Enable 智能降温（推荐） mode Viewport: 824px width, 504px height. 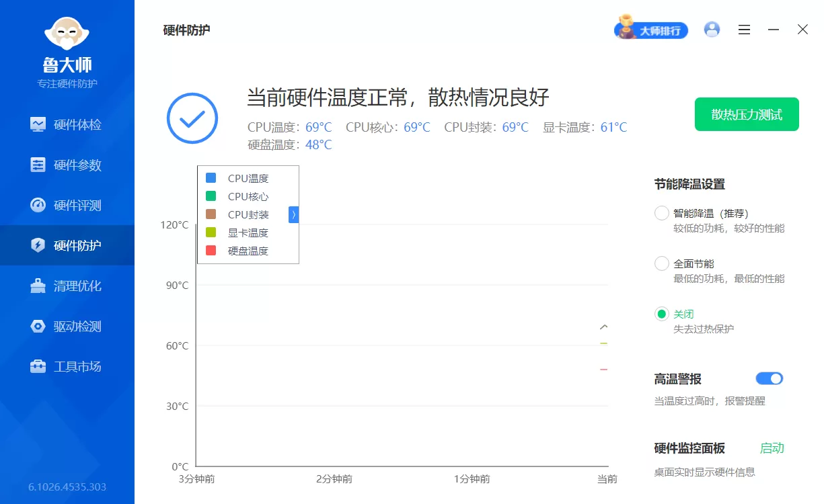[x=661, y=212]
